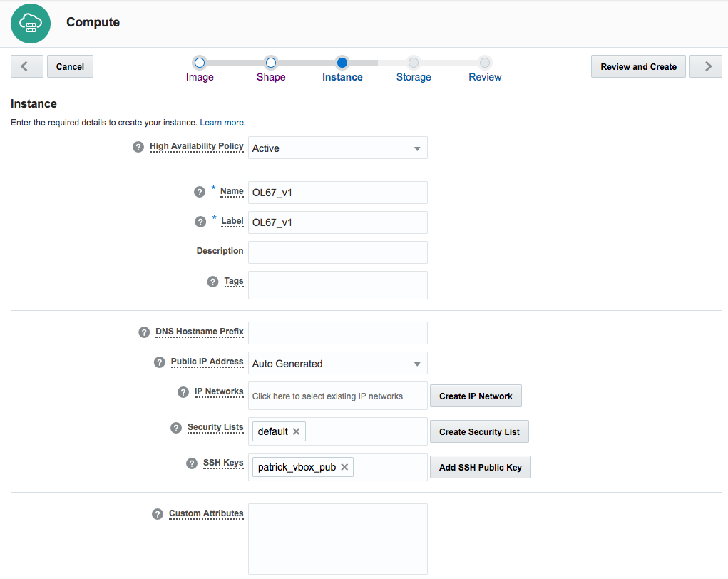This screenshot has height=579, width=728.
Task: Click help icon for DNS Hostname Prefix
Action: [x=144, y=332]
